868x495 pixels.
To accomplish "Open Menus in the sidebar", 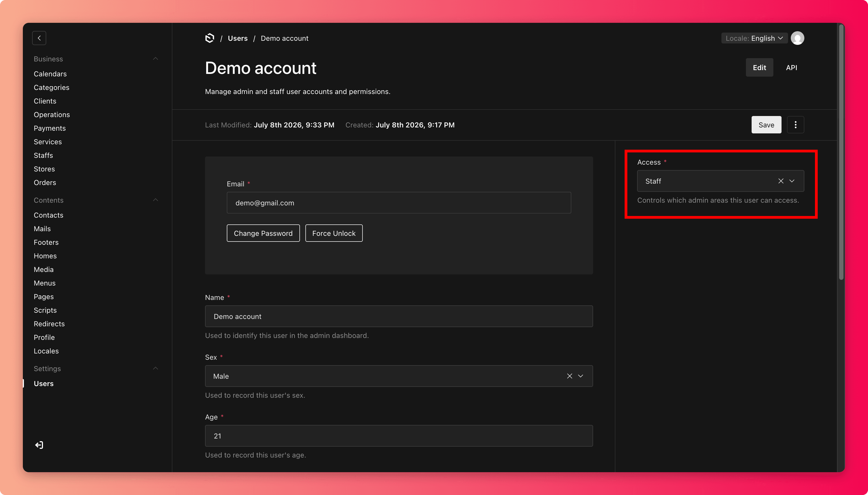I will point(45,283).
